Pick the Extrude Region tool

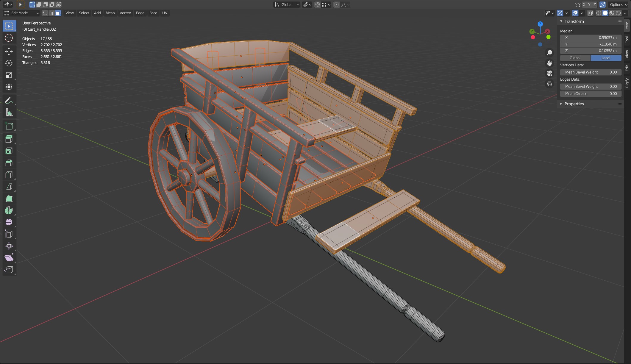(x=9, y=139)
